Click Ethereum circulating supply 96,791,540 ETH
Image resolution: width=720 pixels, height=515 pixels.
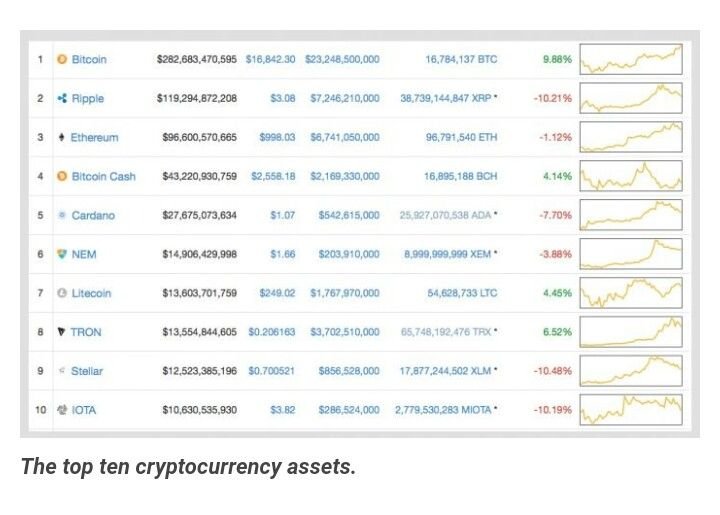click(461, 137)
